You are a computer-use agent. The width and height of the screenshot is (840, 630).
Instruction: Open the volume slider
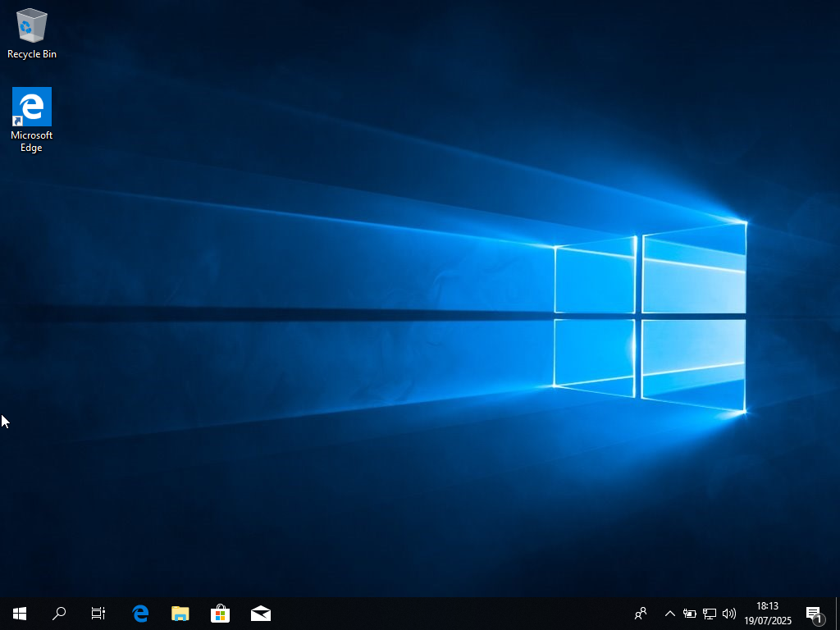(x=728, y=614)
